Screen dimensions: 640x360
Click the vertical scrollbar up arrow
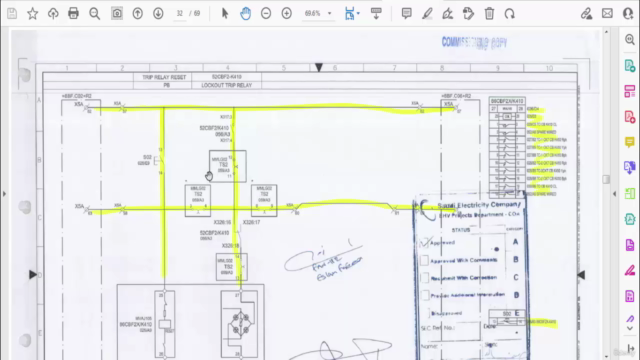click(x=606, y=31)
